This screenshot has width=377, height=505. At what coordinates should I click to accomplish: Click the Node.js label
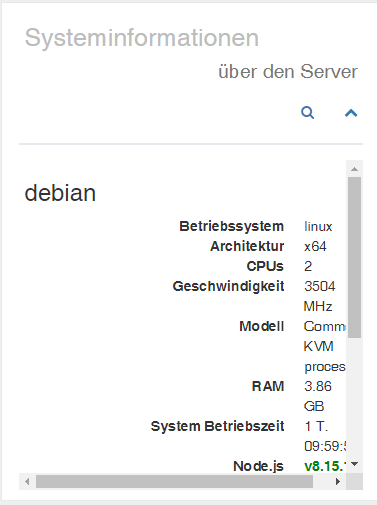click(258, 466)
